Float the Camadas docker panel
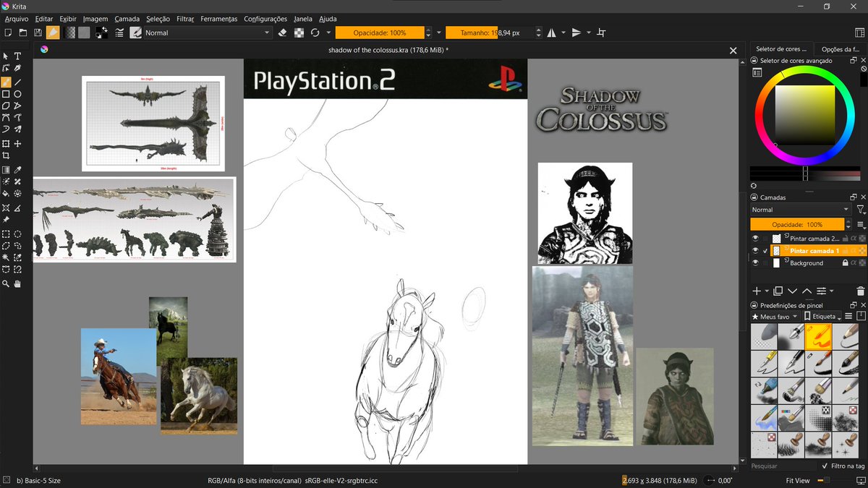Screen dimensions: 868x488 (853, 197)
